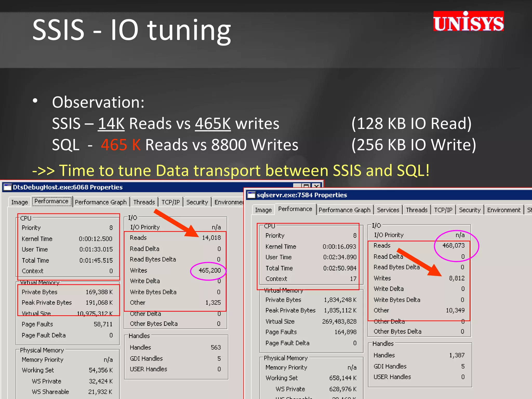Click yellow Time to tune Data transport line
Image resolution: width=532 pixels, height=399 pixels.
point(231,171)
